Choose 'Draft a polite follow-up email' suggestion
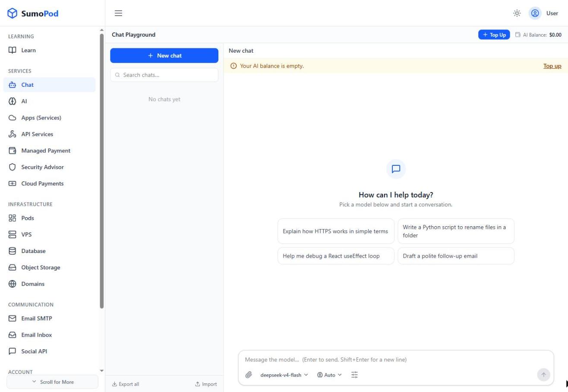 coord(456,256)
